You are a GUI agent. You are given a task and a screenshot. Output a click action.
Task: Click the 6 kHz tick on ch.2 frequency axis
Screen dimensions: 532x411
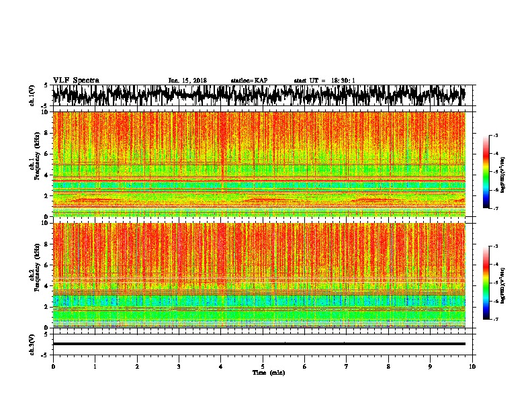tap(48, 265)
